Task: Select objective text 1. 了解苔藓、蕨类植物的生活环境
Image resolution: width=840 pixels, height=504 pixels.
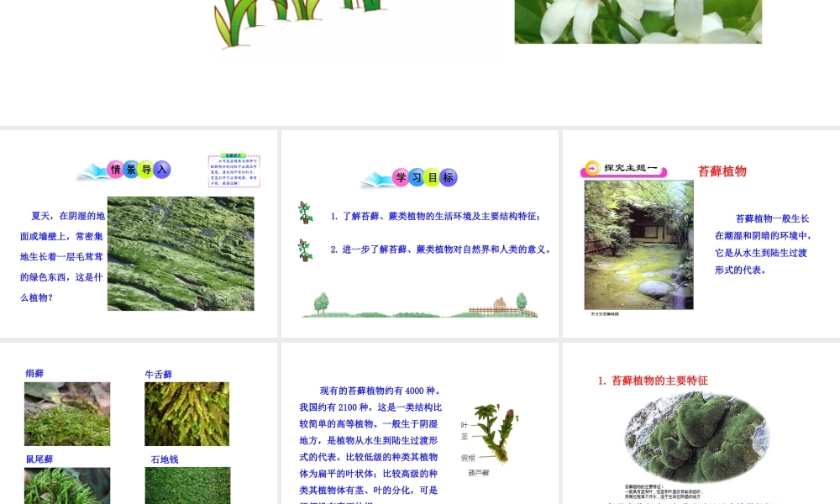Action: coord(435,217)
